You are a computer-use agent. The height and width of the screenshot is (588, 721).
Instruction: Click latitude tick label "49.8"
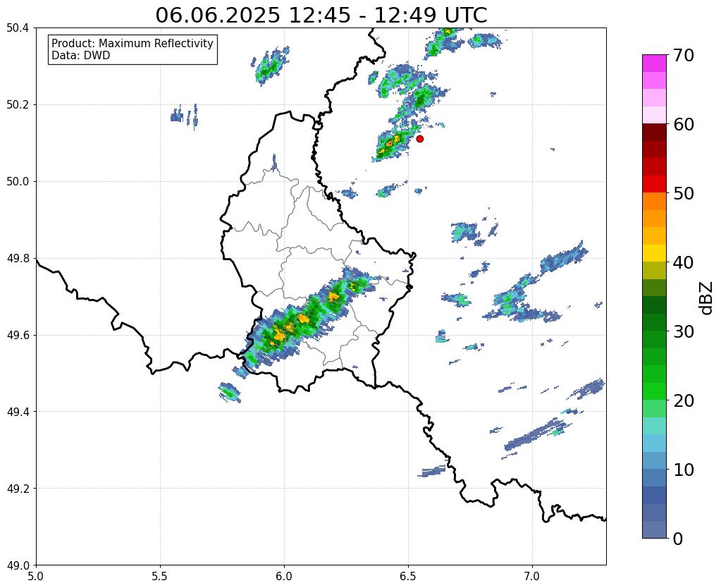coord(18,259)
